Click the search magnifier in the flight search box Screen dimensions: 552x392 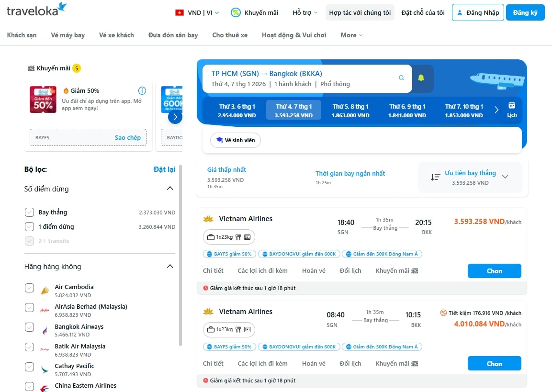(x=401, y=77)
